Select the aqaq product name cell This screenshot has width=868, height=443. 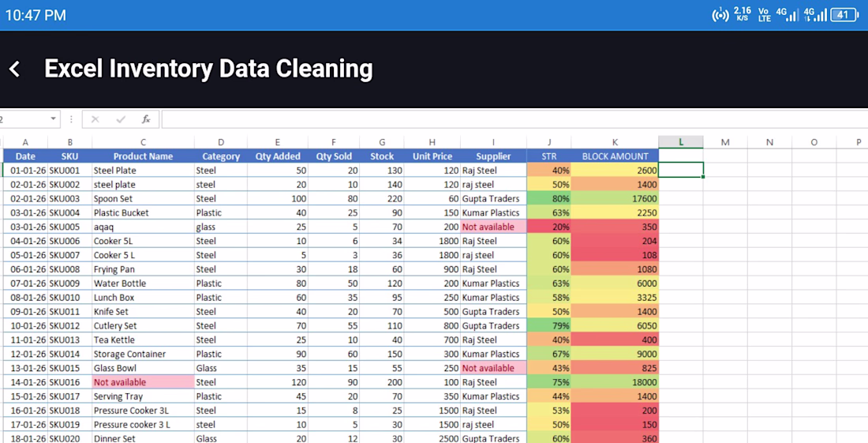click(x=144, y=227)
